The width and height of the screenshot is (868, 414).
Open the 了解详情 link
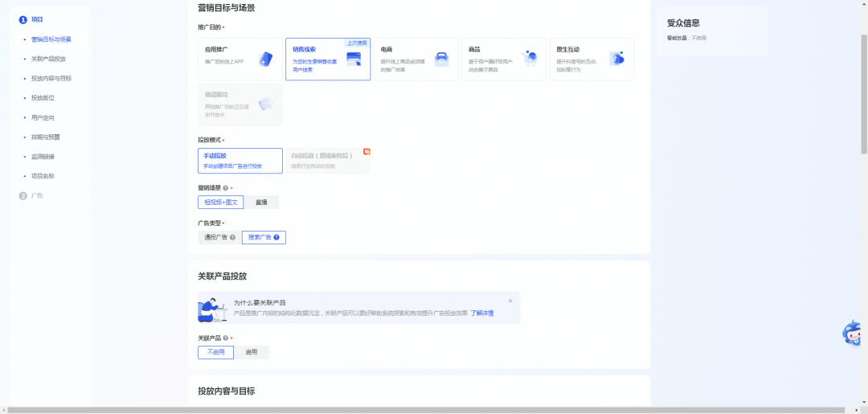tap(482, 314)
